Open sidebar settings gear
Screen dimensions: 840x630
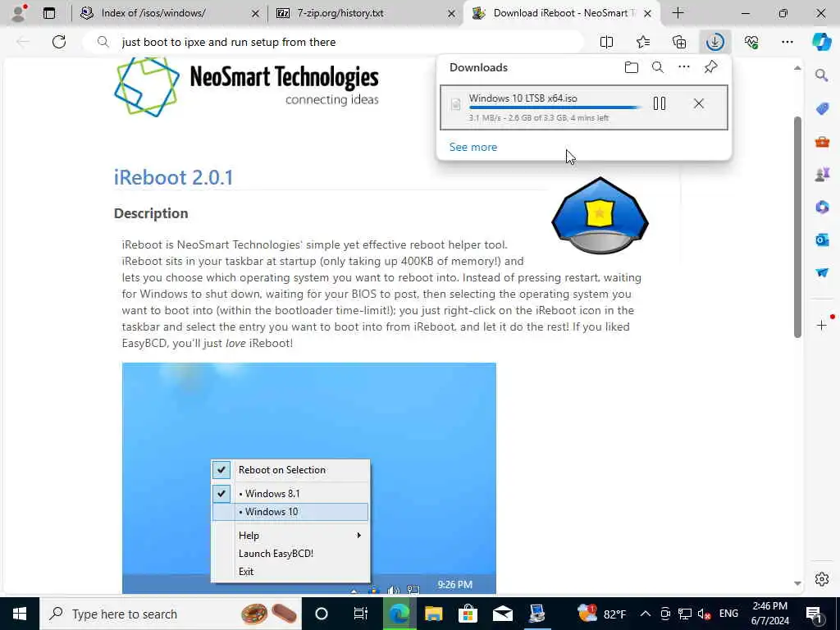click(x=822, y=579)
